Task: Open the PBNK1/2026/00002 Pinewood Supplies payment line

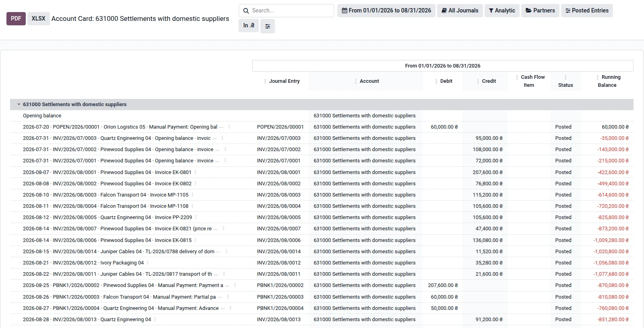Action: (x=123, y=285)
